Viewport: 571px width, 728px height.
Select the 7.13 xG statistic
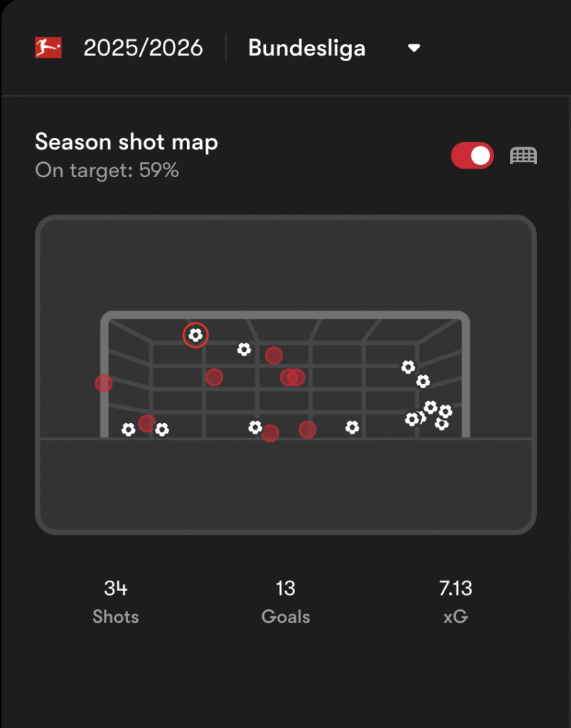(x=455, y=601)
